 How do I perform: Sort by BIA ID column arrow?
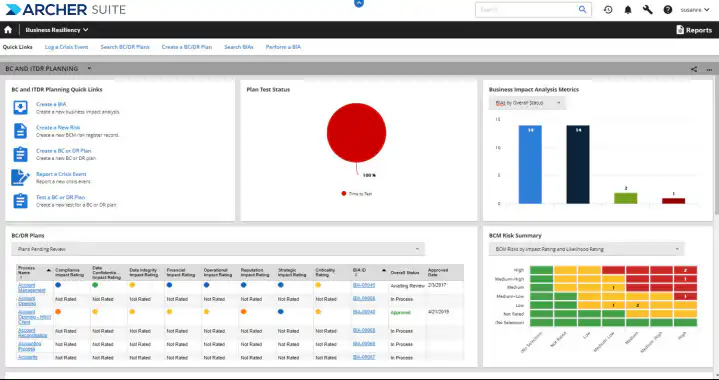(383, 270)
